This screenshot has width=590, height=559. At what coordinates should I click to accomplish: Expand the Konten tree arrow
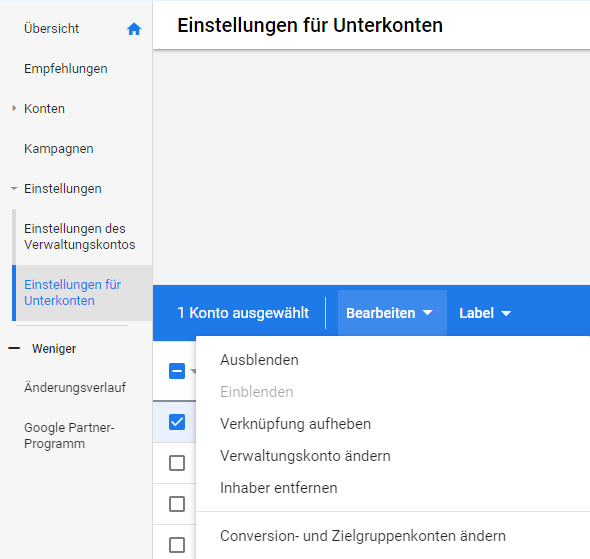pos(14,108)
